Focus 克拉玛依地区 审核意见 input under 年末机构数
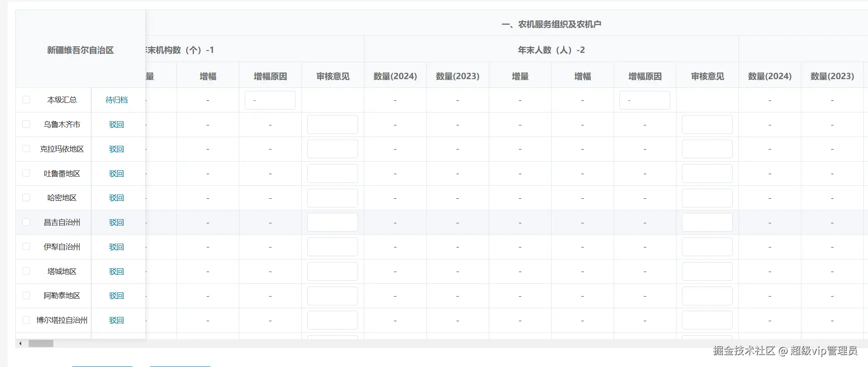Image resolution: width=868 pixels, height=367 pixels. pyautogui.click(x=333, y=149)
